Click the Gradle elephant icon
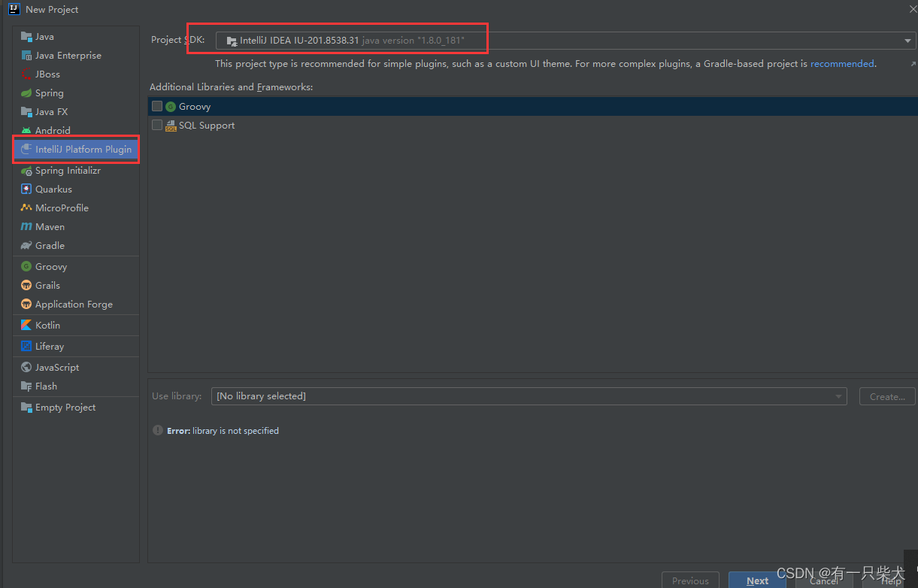 [x=26, y=245]
